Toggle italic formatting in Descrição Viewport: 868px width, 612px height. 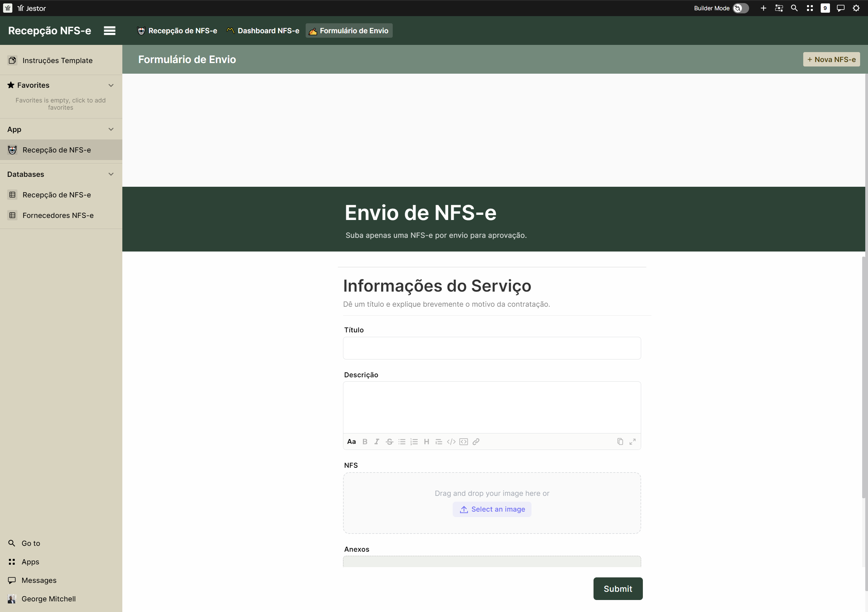click(377, 441)
